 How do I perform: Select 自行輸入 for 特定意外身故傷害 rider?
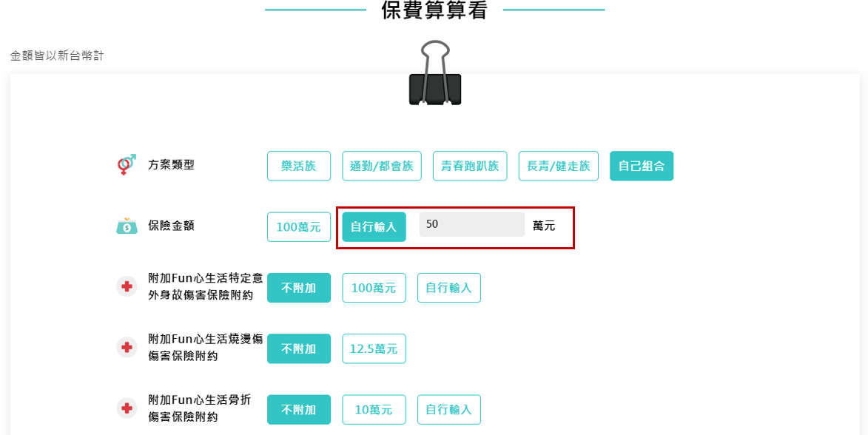pos(448,288)
